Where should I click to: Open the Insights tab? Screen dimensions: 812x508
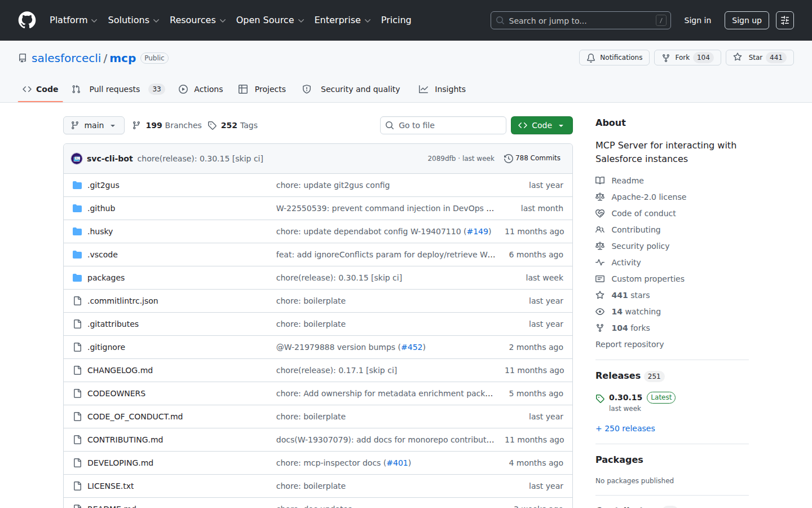click(x=442, y=89)
